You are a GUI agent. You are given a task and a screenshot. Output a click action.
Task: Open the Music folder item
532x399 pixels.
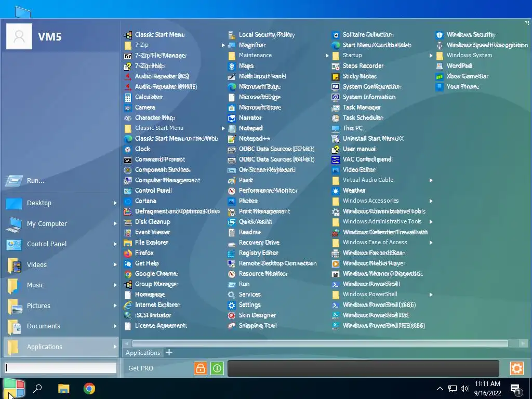tap(61, 285)
